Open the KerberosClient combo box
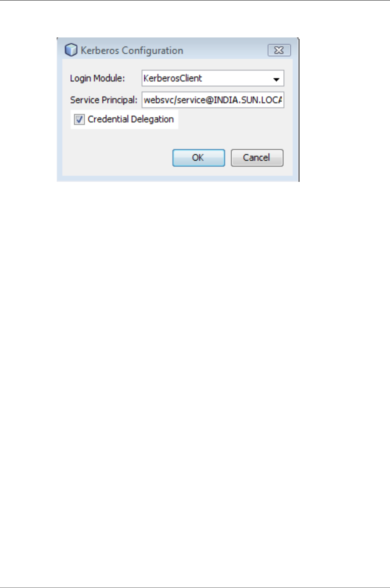The image size is (390, 588). [213, 78]
